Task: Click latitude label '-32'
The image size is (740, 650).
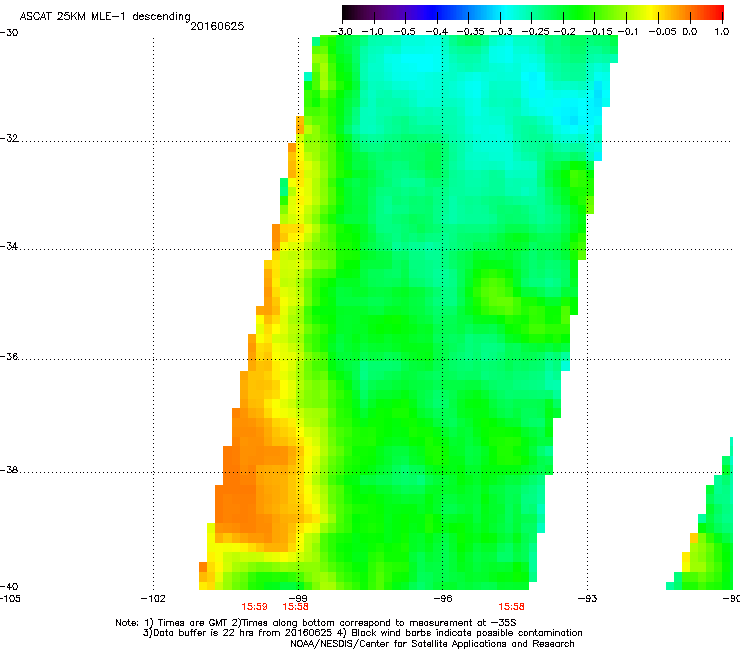Action: click(9, 138)
